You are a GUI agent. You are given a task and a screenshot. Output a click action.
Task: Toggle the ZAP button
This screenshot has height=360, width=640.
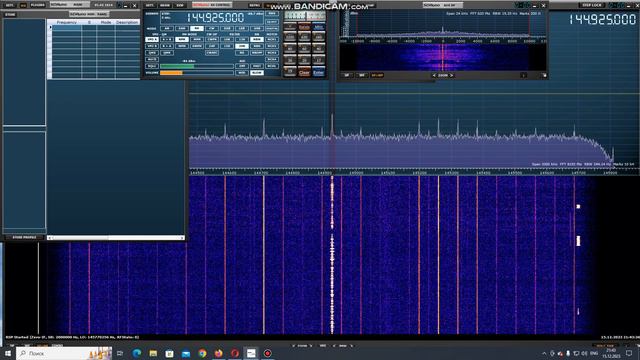click(x=212, y=46)
